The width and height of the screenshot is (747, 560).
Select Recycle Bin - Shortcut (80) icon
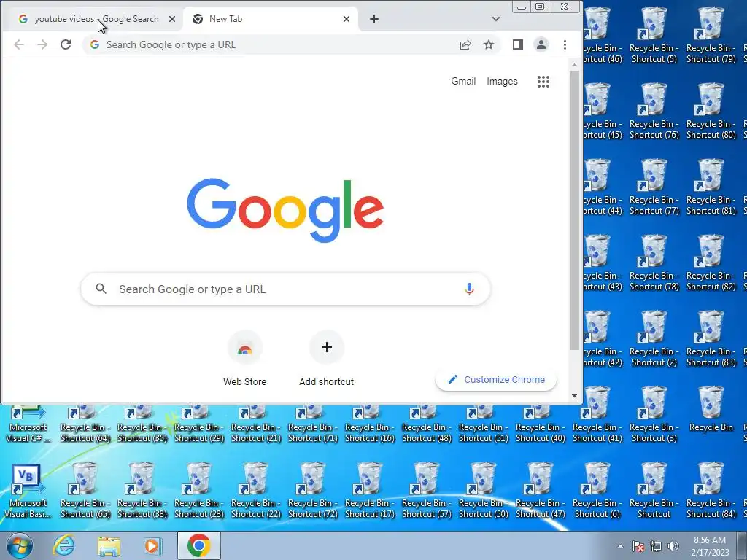[x=711, y=112]
